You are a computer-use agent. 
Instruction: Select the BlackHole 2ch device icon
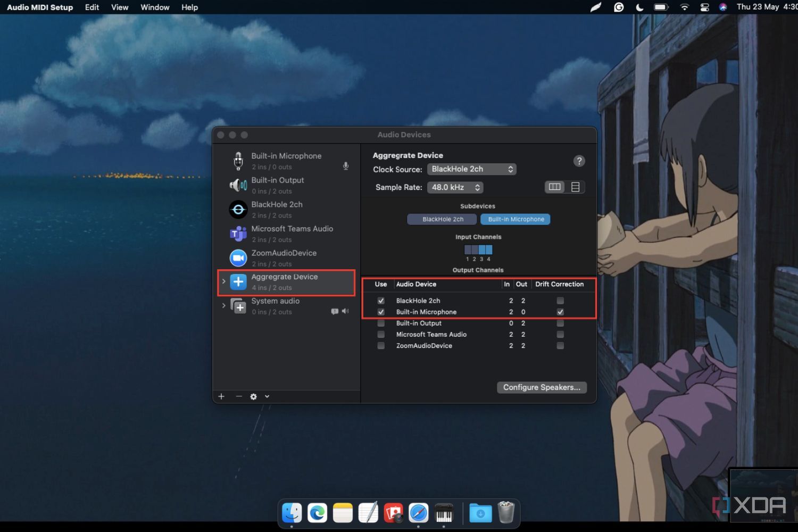coord(238,210)
